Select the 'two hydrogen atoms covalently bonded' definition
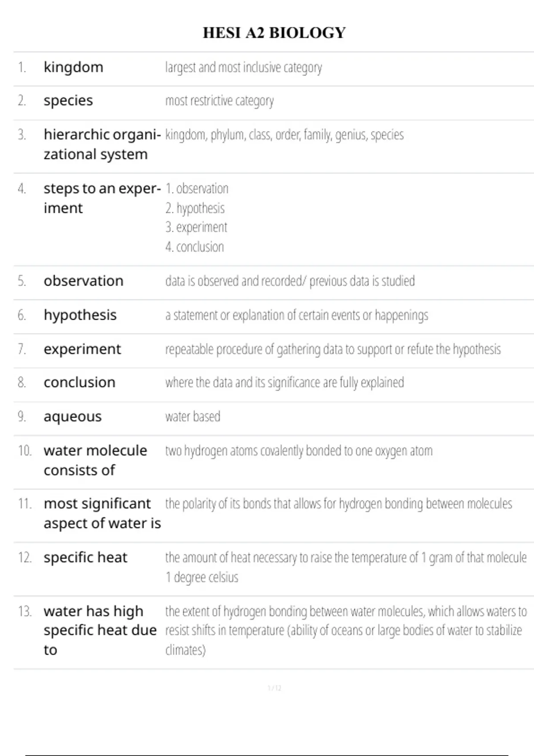 pos(299,451)
